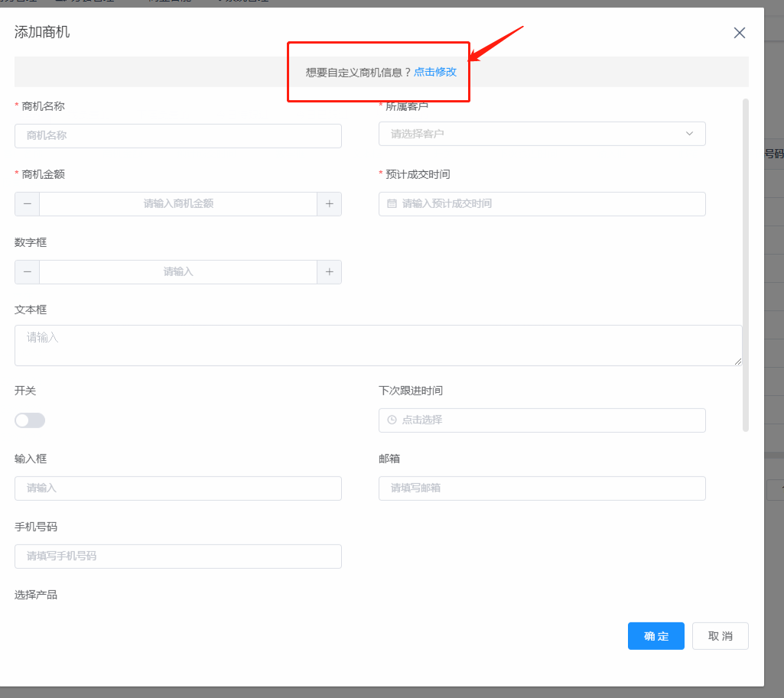The height and width of the screenshot is (698, 784).
Task: Decrease 数字框 value with minus icon
Action: tap(28, 272)
